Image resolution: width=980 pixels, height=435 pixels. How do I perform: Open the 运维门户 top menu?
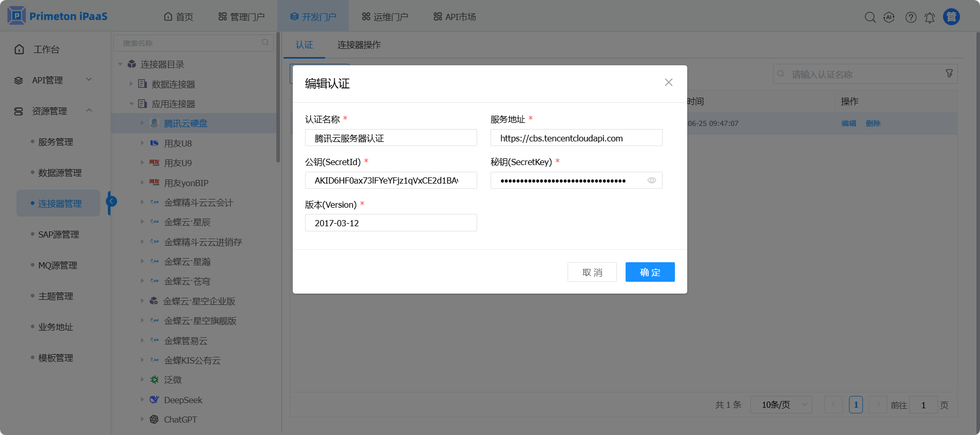coord(385,17)
